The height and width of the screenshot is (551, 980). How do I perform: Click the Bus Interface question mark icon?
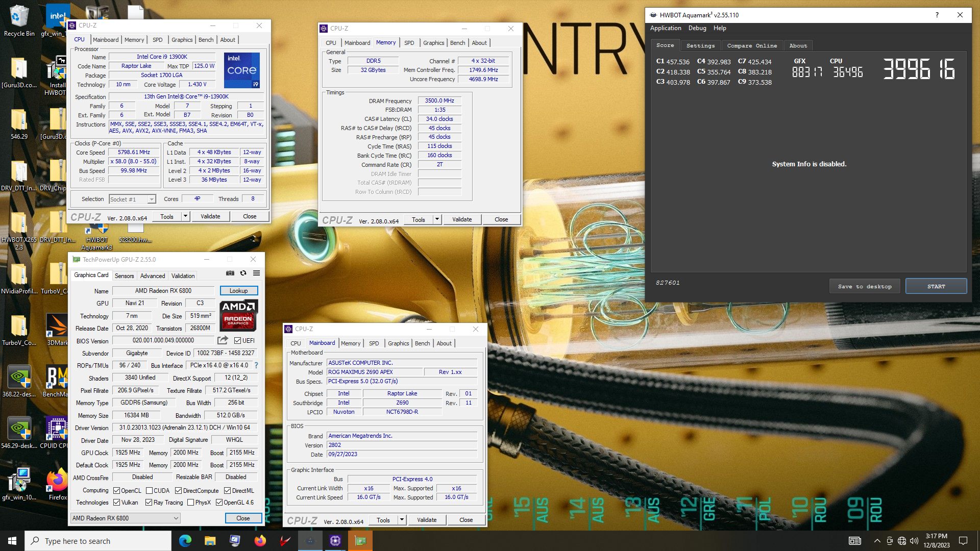point(256,365)
